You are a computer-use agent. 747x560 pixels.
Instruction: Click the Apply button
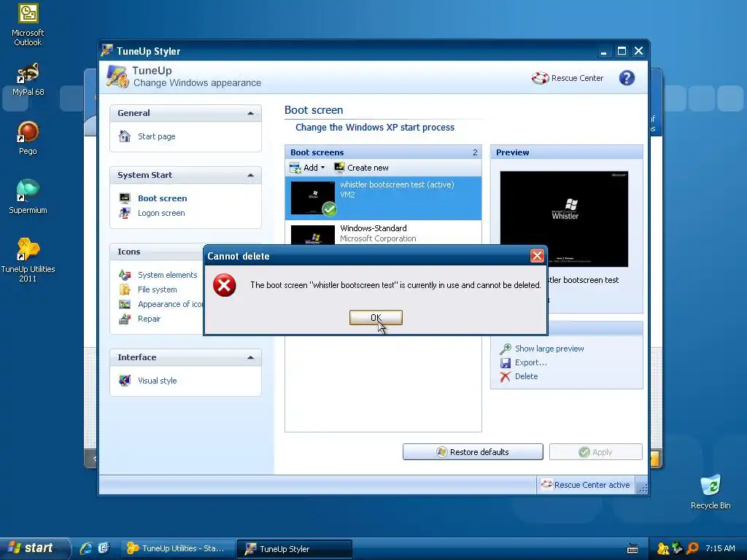(x=595, y=452)
